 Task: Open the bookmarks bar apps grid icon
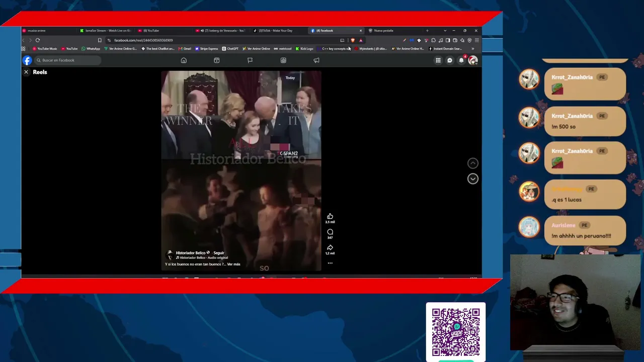point(23,49)
